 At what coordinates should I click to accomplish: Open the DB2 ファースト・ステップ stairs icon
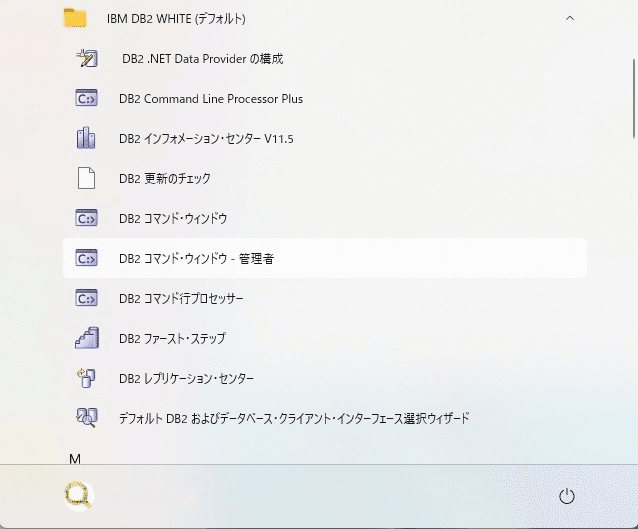(87, 338)
